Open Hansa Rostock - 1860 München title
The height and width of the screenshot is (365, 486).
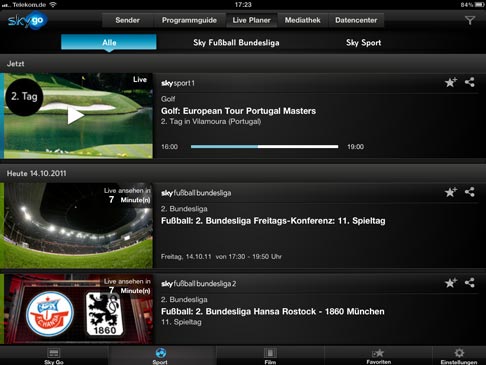[273, 311]
